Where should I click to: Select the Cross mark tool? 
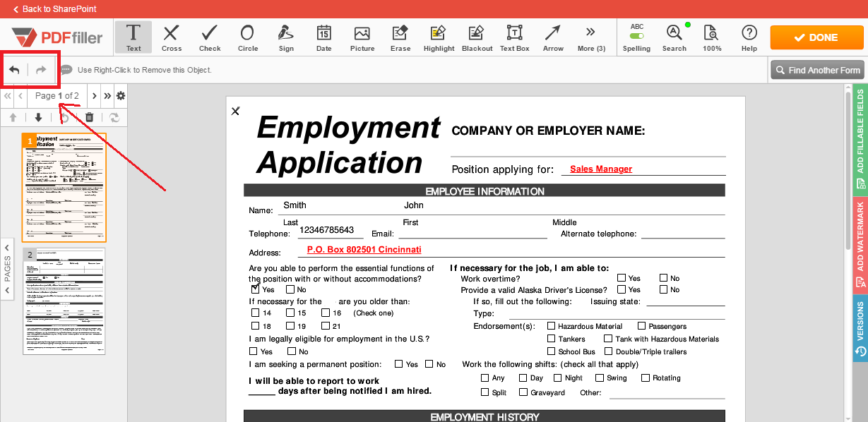tap(172, 37)
